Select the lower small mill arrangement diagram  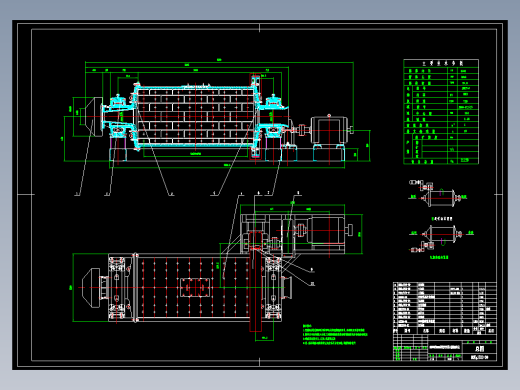[441, 237]
